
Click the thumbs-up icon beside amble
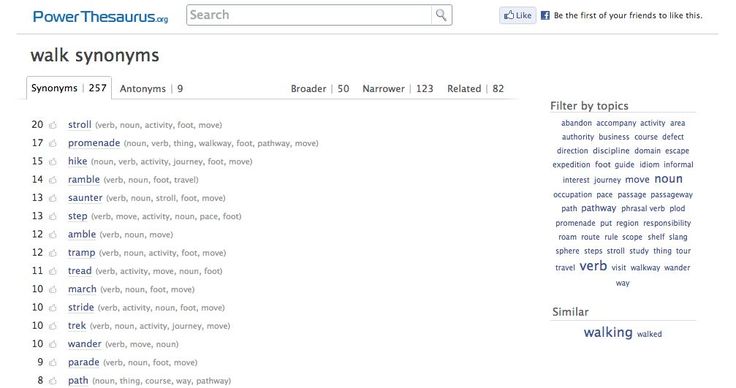pyautogui.click(x=53, y=235)
